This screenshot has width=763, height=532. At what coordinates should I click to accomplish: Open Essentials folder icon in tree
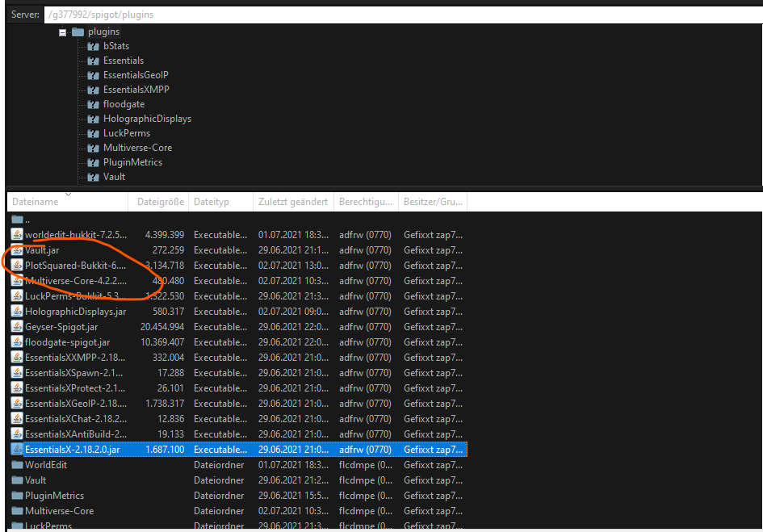click(x=93, y=61)
